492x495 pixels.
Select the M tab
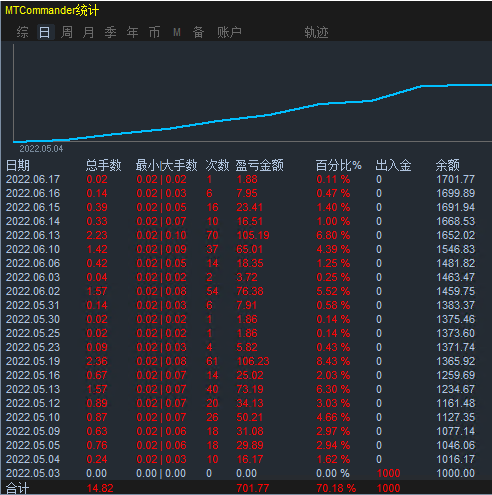(177, 32)
